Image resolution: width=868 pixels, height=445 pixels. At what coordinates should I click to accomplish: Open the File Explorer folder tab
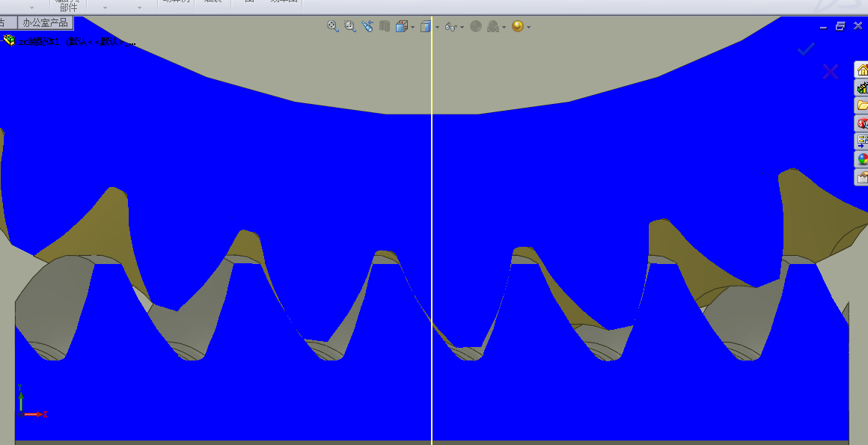861,105
